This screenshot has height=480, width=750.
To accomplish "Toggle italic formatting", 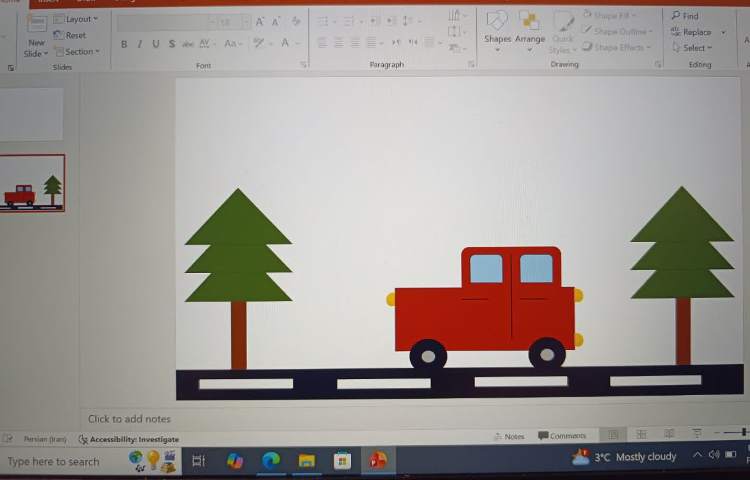I will 140,44.
